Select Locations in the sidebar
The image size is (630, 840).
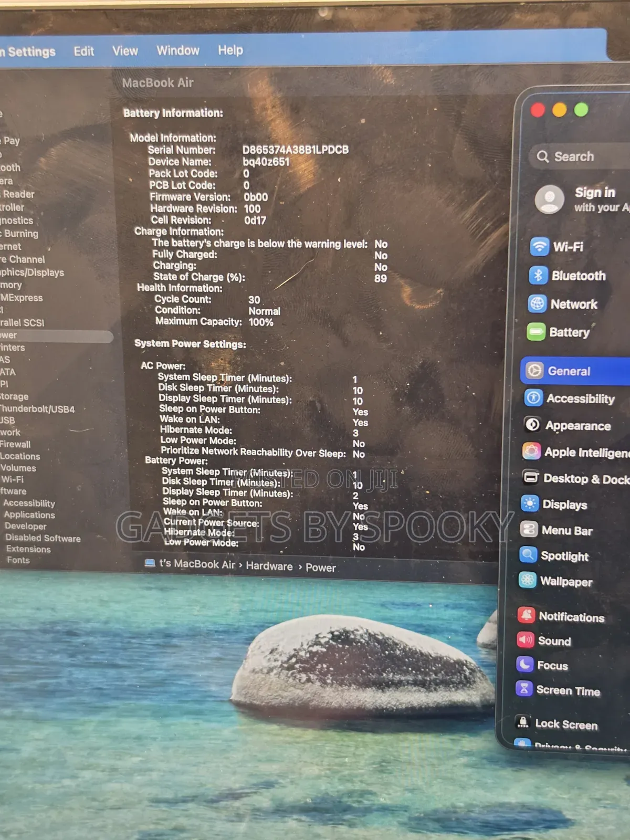pos(20,457)
